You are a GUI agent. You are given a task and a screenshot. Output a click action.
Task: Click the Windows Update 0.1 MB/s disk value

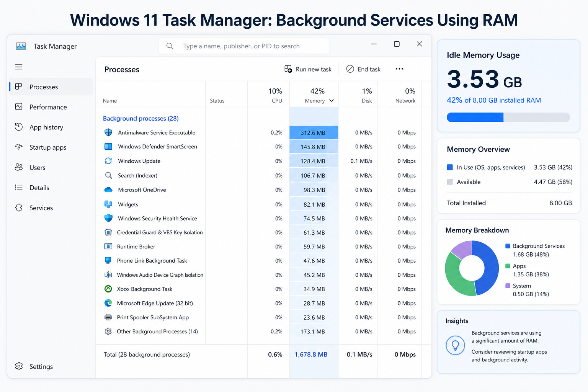[x=361, y=161]
